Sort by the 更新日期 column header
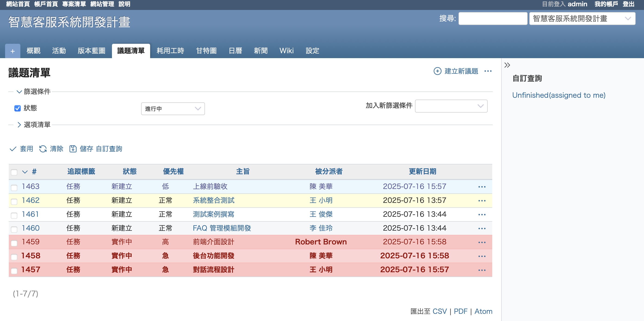Image resolution: width=644 pixels, height=321 pixels. point(422,172)
